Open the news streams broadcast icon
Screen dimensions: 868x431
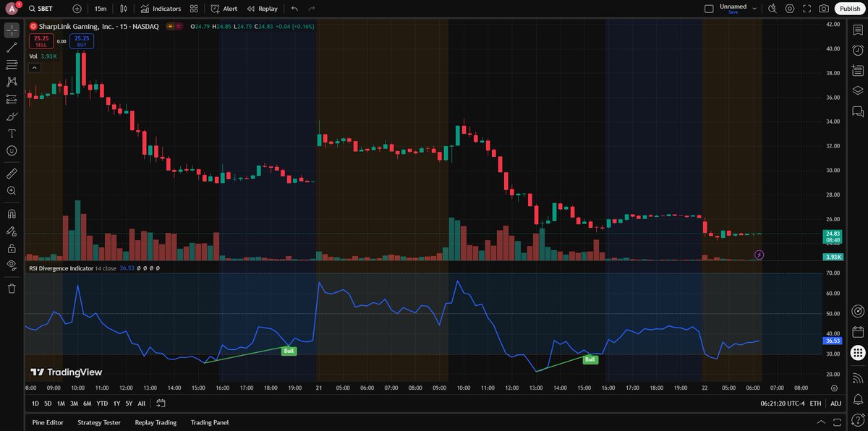pyautogui.click(x=858, y=378)
